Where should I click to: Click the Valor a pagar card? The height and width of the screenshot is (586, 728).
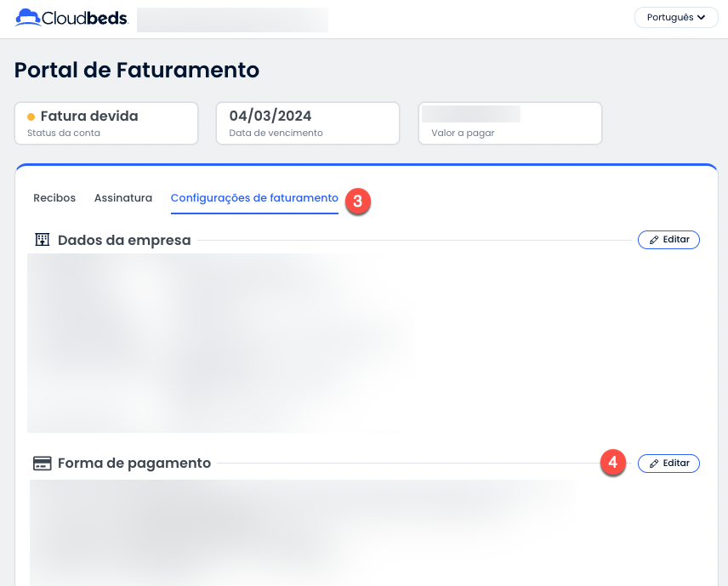pos(510,123)
